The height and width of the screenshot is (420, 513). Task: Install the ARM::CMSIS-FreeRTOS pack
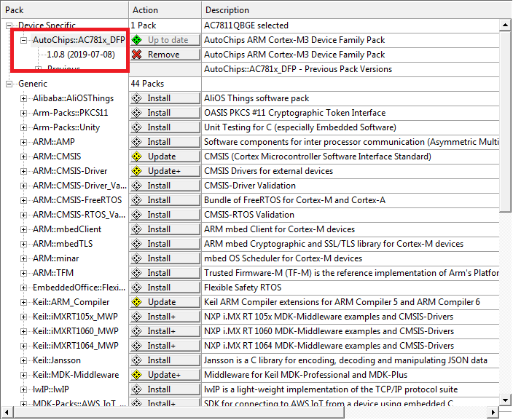pyautogui.click(x=165, y=200)
